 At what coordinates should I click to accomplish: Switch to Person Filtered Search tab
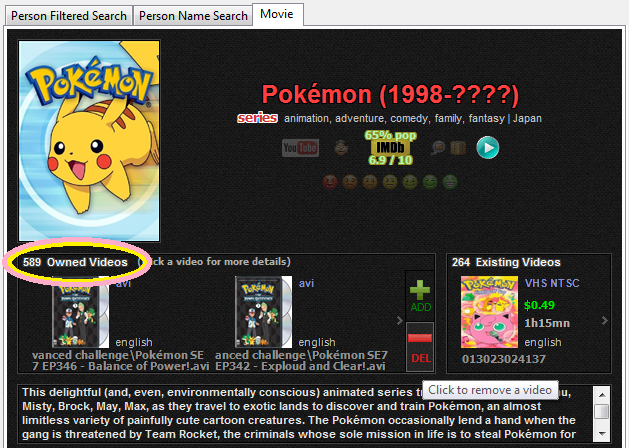coord(69,16)
